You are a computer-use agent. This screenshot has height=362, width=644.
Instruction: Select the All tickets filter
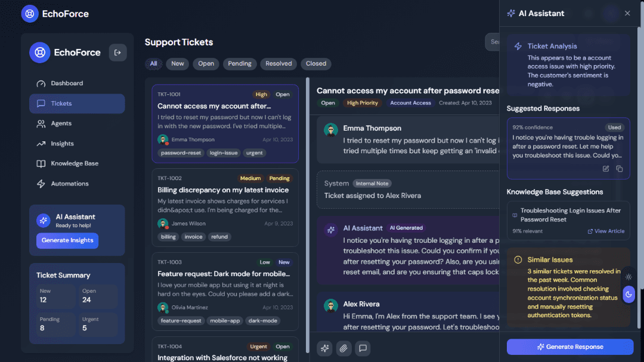coord(153,64)
